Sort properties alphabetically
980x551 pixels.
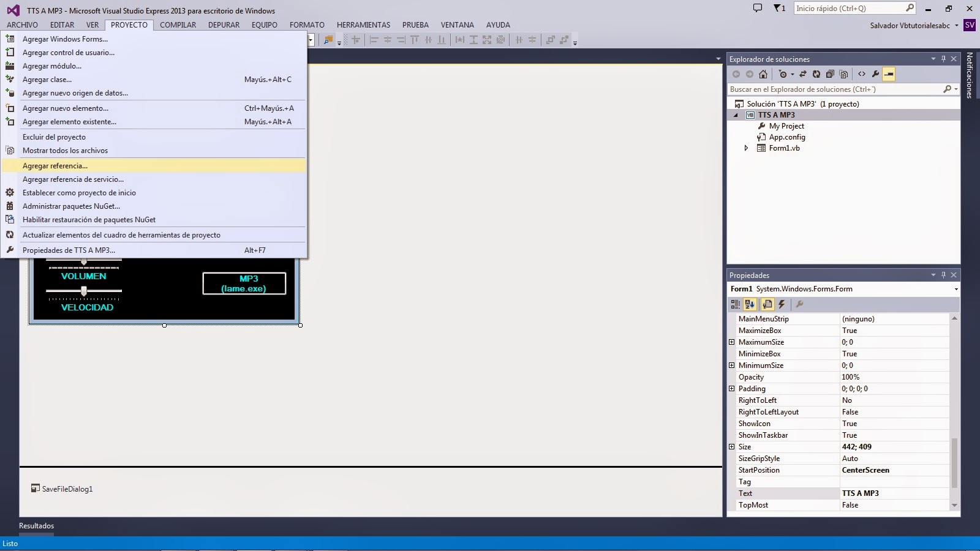click(750, 304)
